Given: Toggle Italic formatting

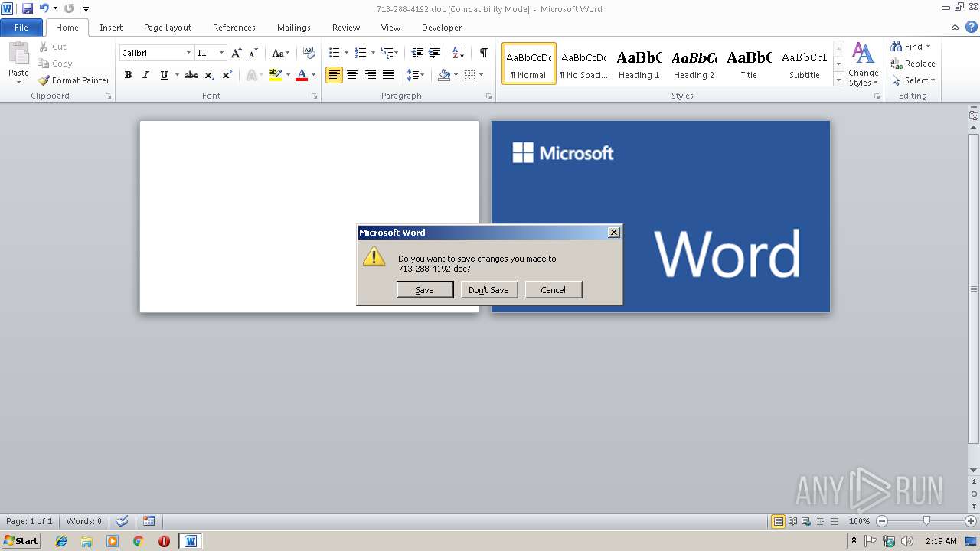Looking at the screenshot, I should (x=145, y=75).
